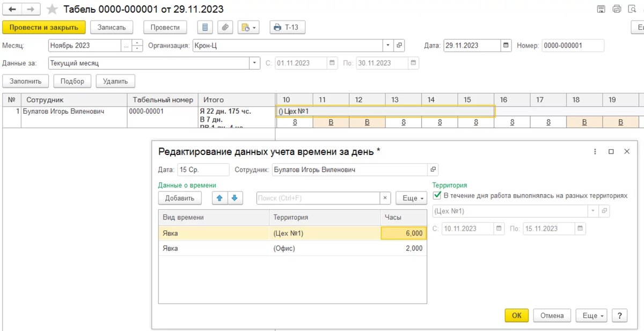Image resolution: width=644 pixels, height=331 pixels.
Task: Click the Цех №1 territory cell in timesheet
Action: [x=385, y=111]
